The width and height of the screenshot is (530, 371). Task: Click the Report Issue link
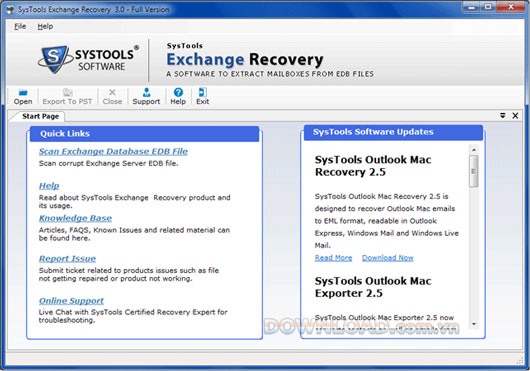pos(67,258)
